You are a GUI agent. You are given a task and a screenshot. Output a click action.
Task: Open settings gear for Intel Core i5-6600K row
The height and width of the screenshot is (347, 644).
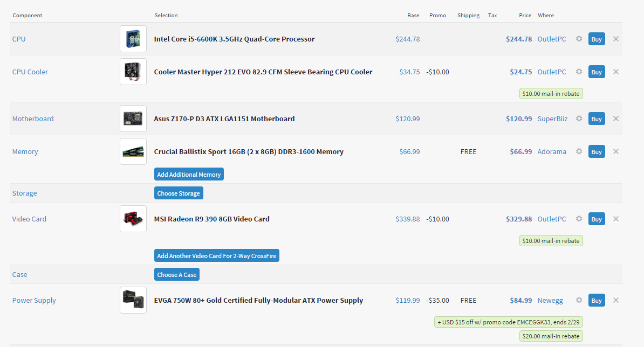point(579,39)
